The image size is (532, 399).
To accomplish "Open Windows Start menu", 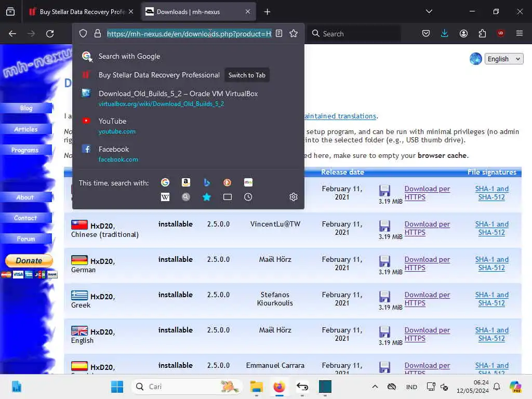I will 117,387.
